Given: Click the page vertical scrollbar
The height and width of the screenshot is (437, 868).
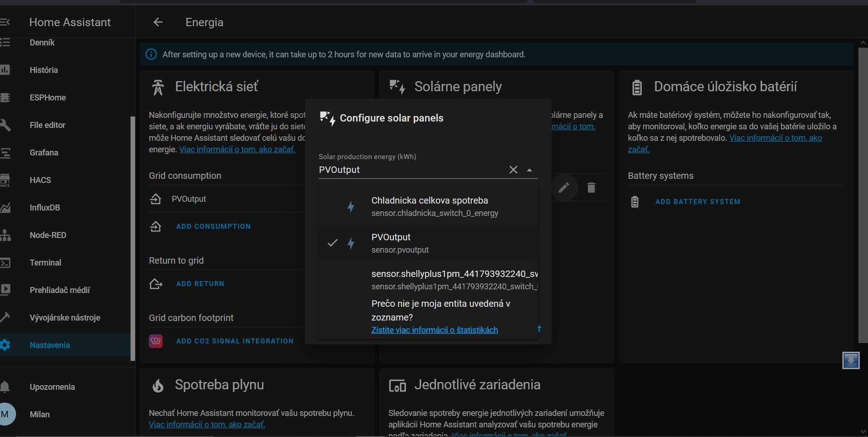Looking at the screenshot, I should click(863, 195).
